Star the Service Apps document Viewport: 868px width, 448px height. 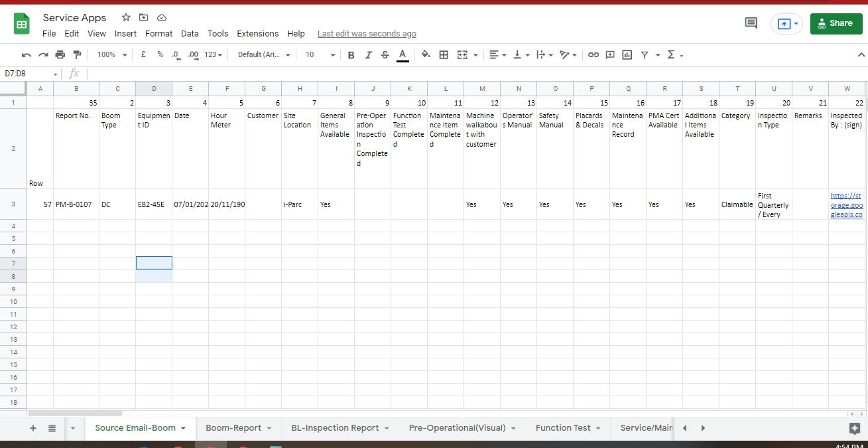(x=126, y=18)
